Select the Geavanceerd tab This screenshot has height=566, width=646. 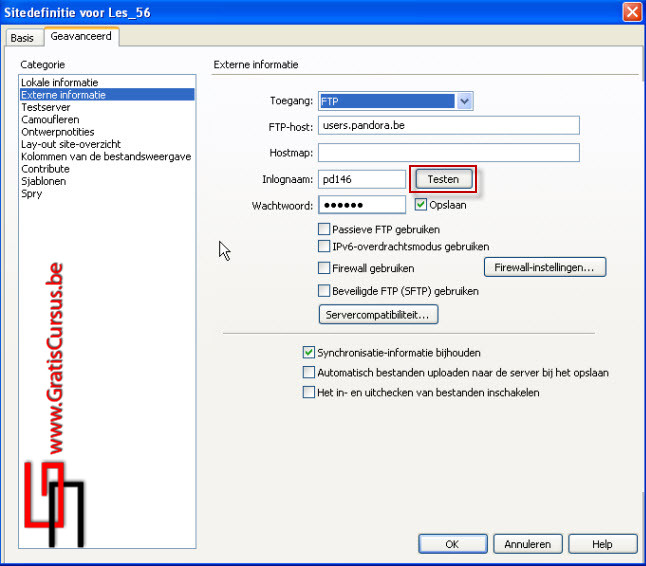81,37
